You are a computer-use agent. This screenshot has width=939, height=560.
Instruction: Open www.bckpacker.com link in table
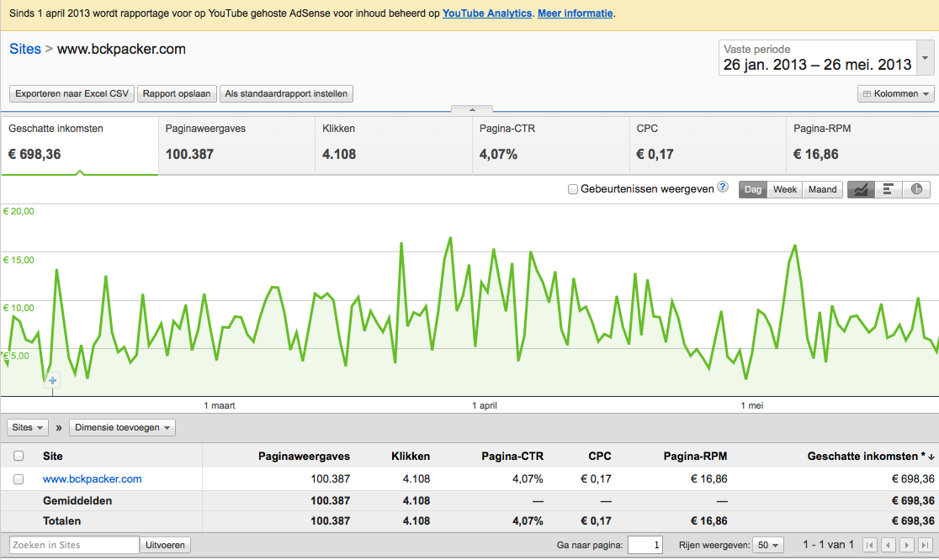click(x=93, y=479)
